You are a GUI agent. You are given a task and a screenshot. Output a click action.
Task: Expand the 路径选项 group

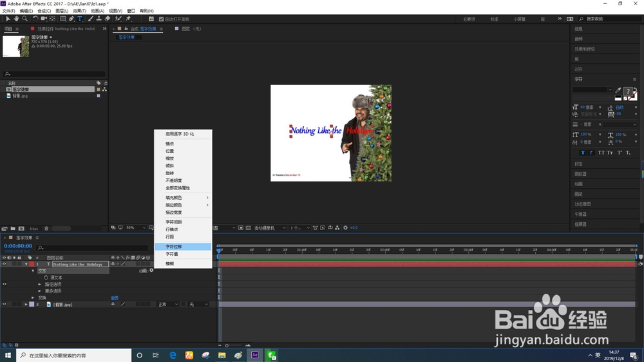[x=40, y=284]
